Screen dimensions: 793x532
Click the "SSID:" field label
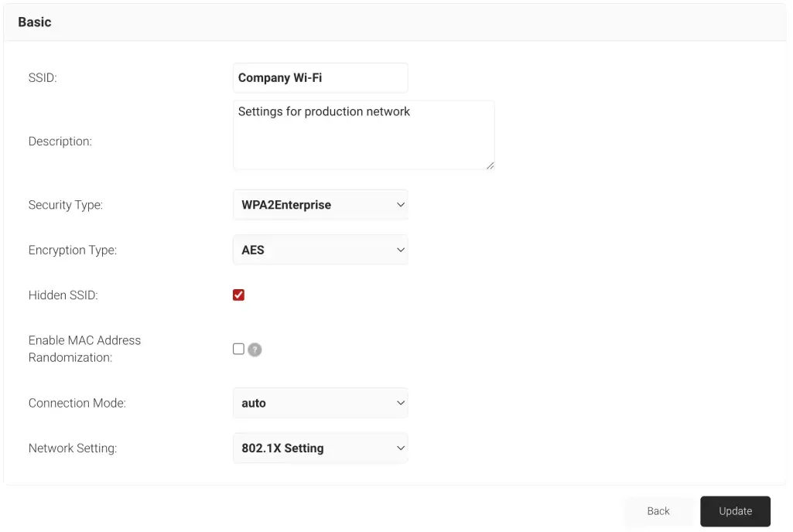pos(43,78)
